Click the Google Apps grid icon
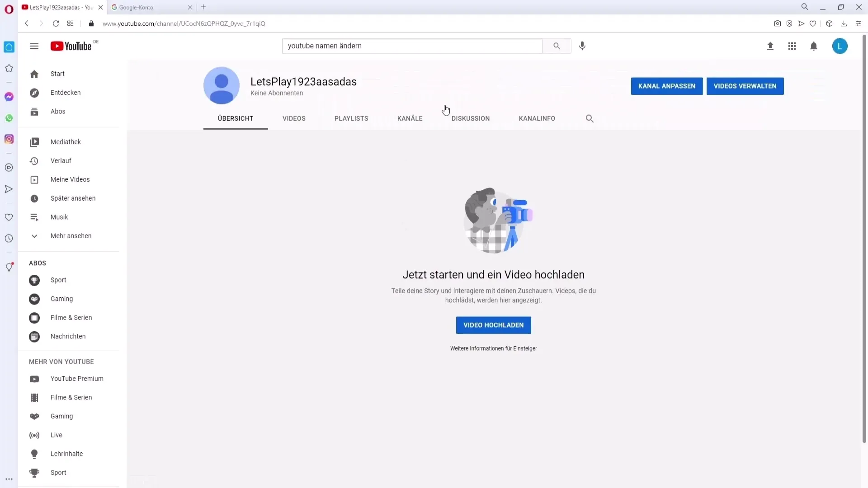Screen dimensions: 868x488 click(793, 46)
